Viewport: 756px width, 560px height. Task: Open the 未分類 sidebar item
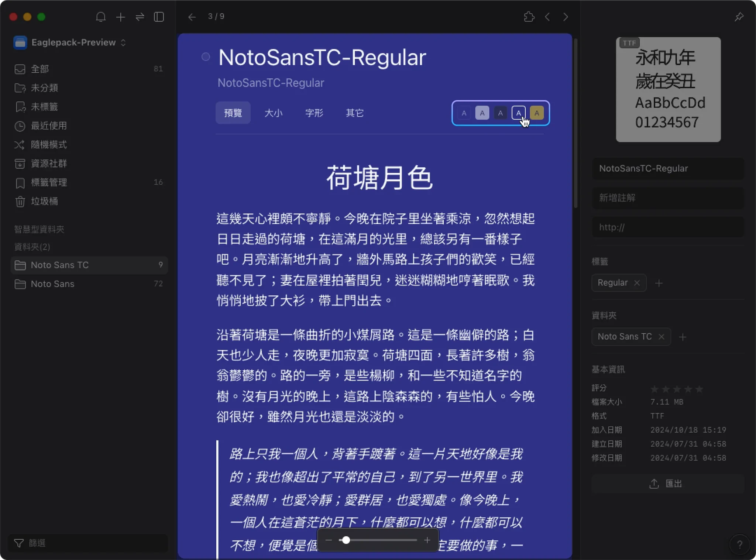point(89,88)
